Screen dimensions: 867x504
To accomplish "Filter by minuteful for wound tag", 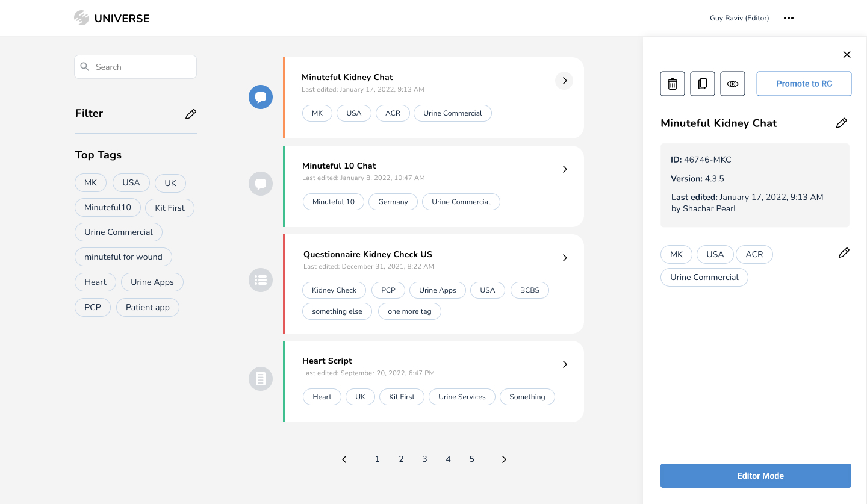I will point(123,257).
